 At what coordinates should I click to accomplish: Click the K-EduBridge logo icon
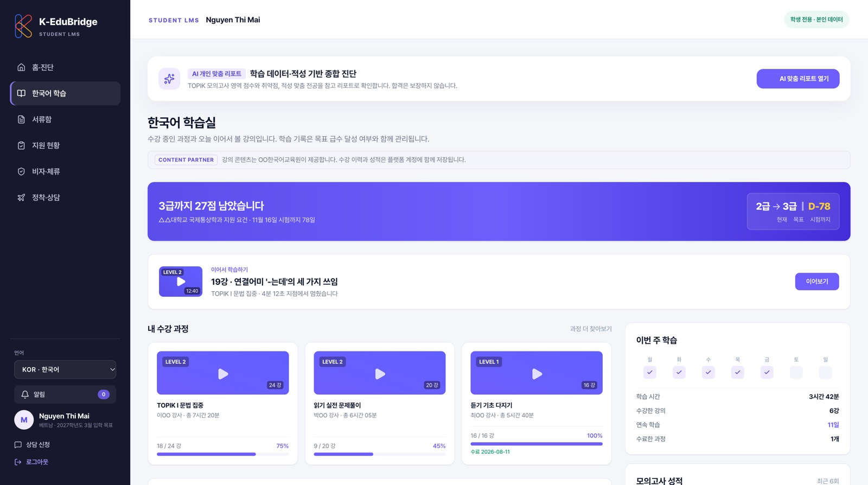point(23,26)
